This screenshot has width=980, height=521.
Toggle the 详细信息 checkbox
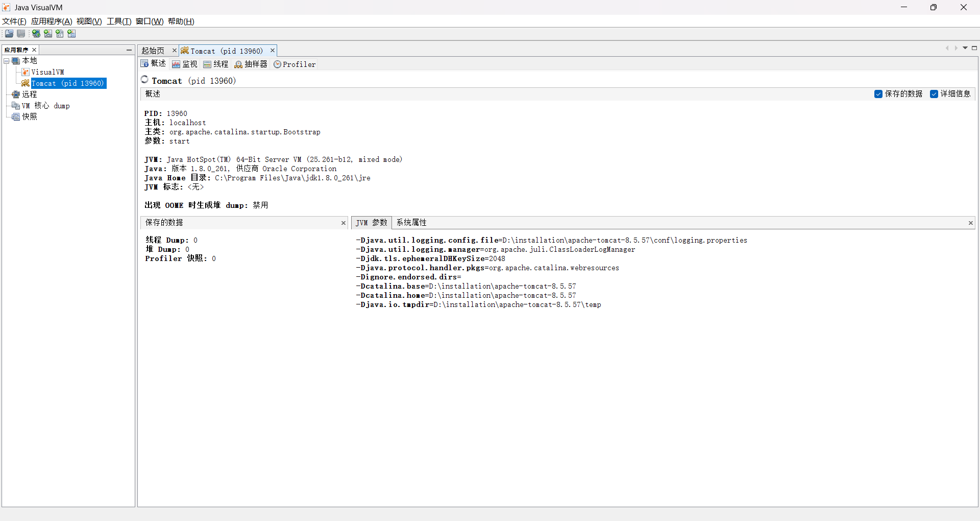pyautogui.click(x=934, y=94)
